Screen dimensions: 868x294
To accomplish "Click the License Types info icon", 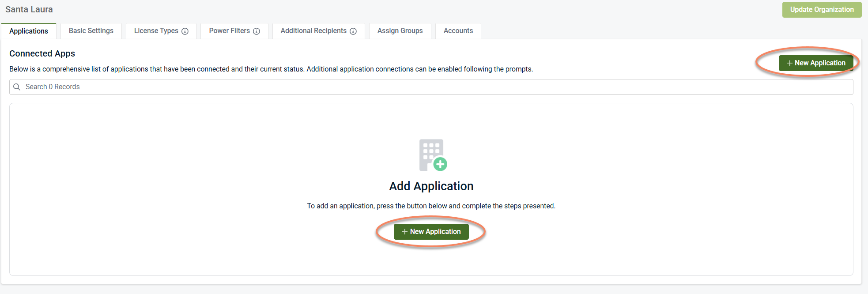I will tap(185, 31).
